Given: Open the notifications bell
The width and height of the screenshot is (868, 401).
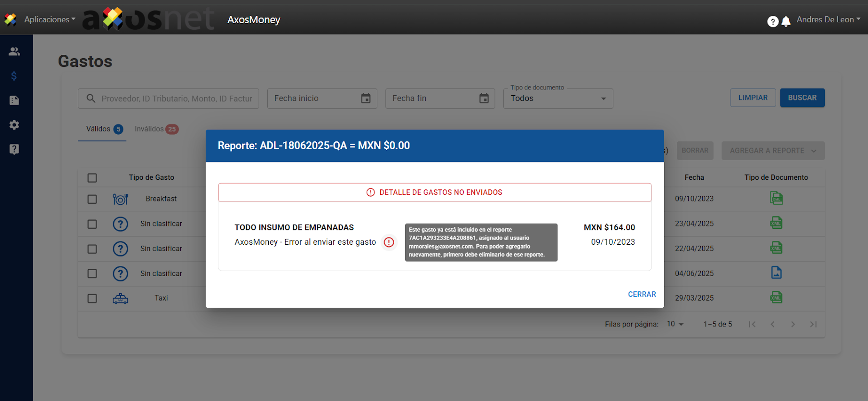Looking at the screenshot, I should 786,21.
